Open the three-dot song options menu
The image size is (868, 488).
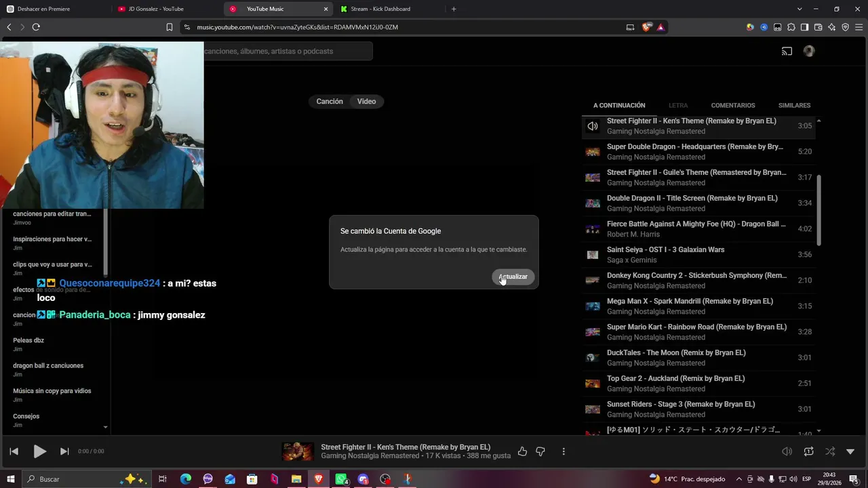point(564,451)
